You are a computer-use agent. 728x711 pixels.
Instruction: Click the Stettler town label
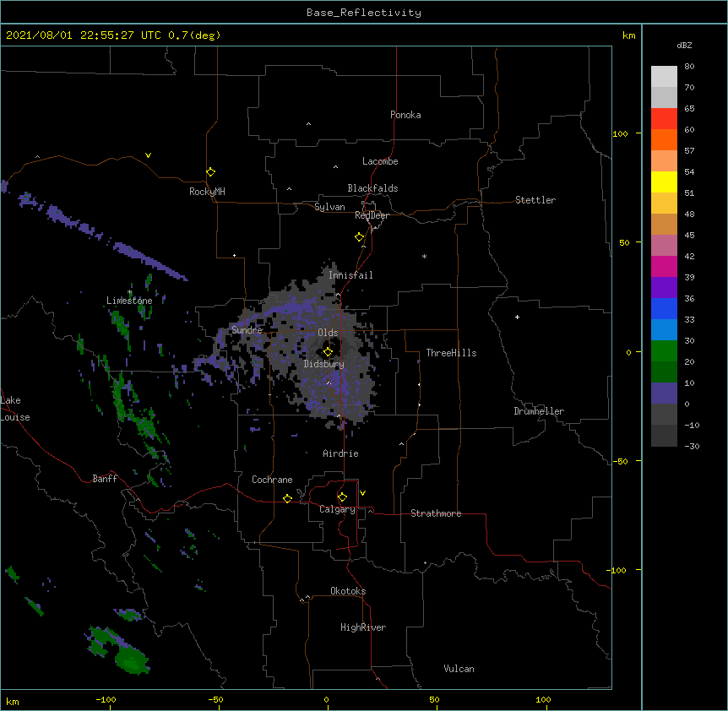click(535, 200)
